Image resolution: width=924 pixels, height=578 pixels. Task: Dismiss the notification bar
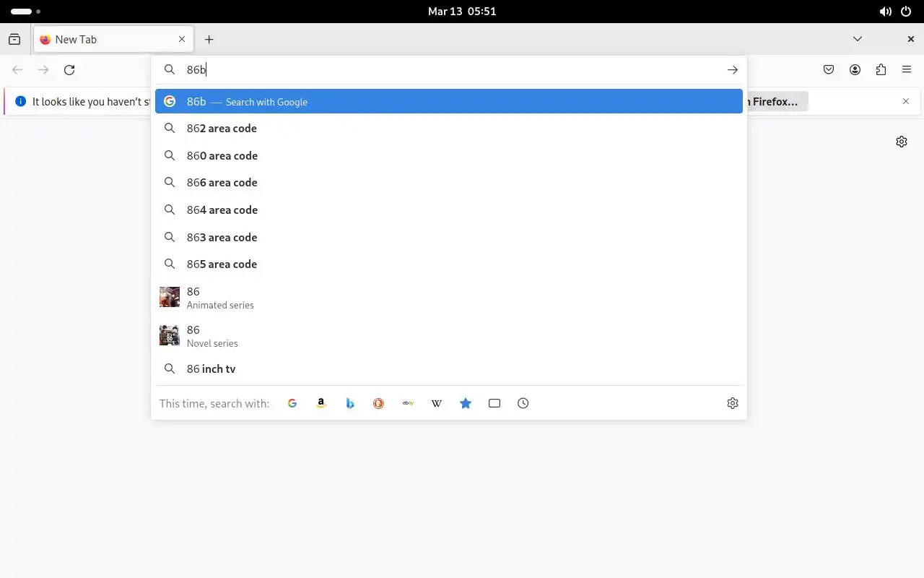point(906,102)
